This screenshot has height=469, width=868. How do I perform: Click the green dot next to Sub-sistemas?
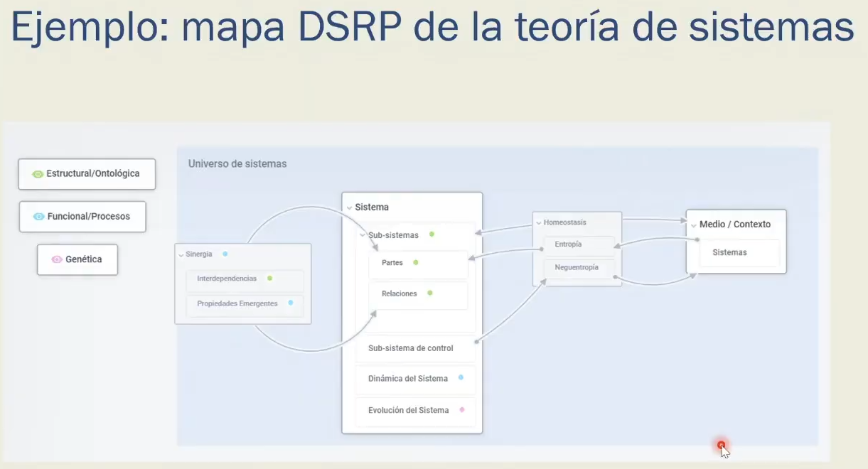pyautogui.click(x=432, y=234)
